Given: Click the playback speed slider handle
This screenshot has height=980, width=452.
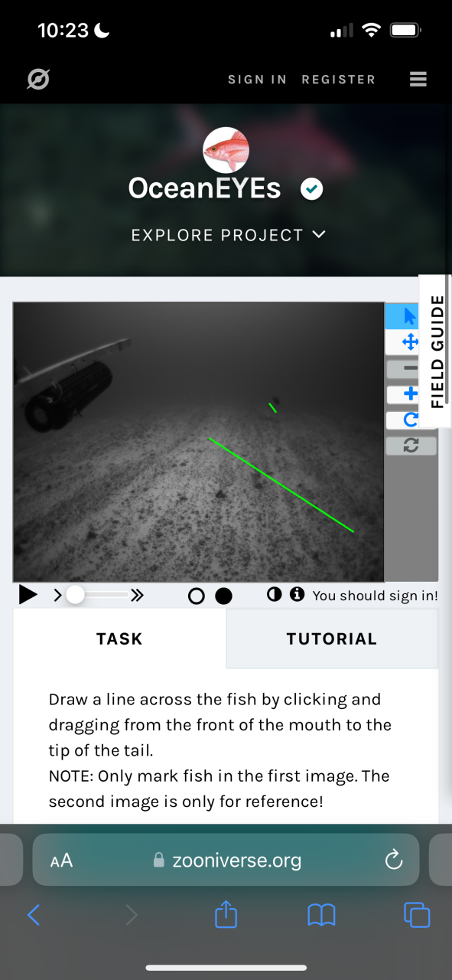Looking at the screenshot, I should click(75, 595).
